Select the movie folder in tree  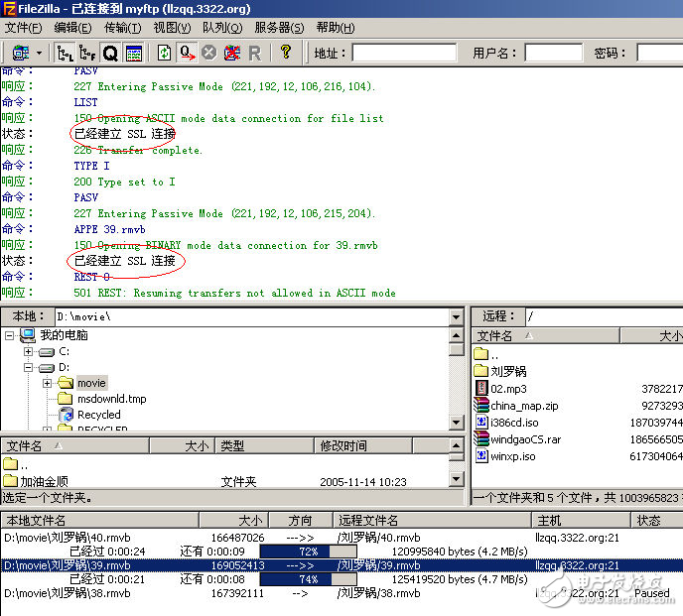pyautogui.click(x=91, y=383)
